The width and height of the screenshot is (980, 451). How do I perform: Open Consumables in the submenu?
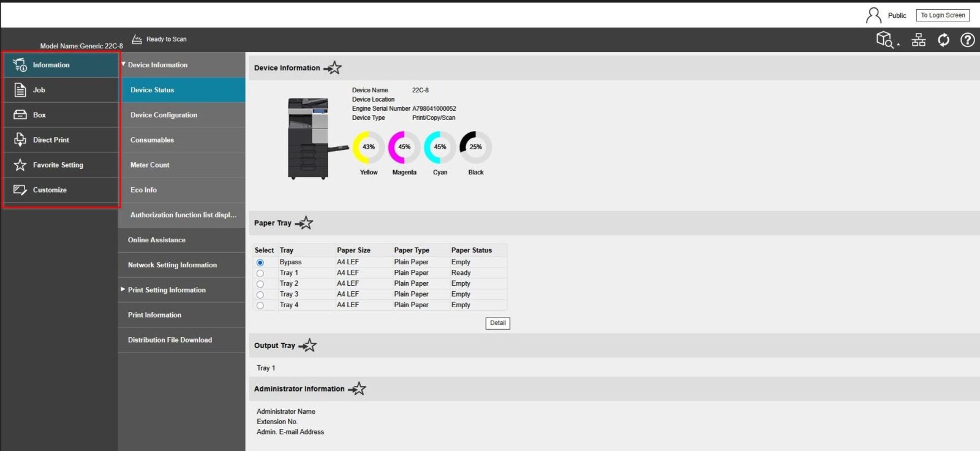pos(152,140)
